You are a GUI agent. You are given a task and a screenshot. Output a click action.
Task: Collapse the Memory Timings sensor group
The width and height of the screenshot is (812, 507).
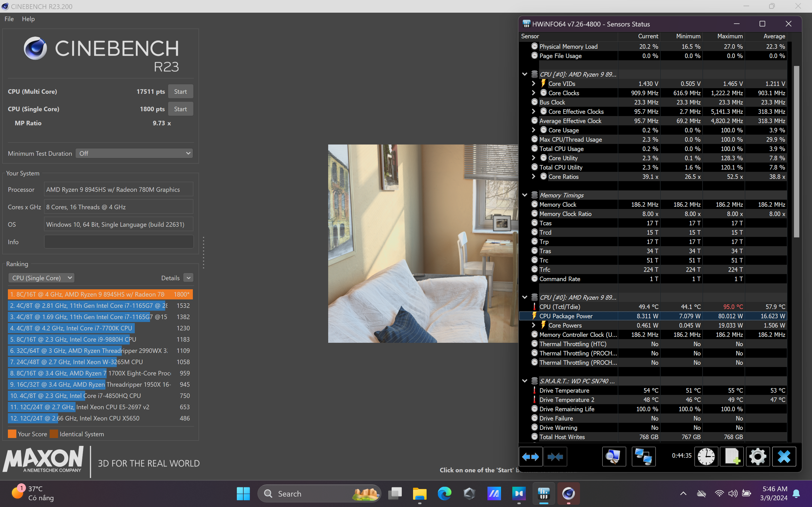[x=525, y=195]
